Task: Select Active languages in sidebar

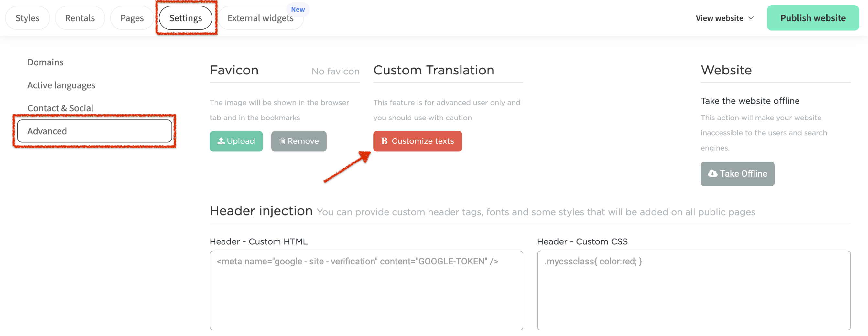Action: pos(61,85)
